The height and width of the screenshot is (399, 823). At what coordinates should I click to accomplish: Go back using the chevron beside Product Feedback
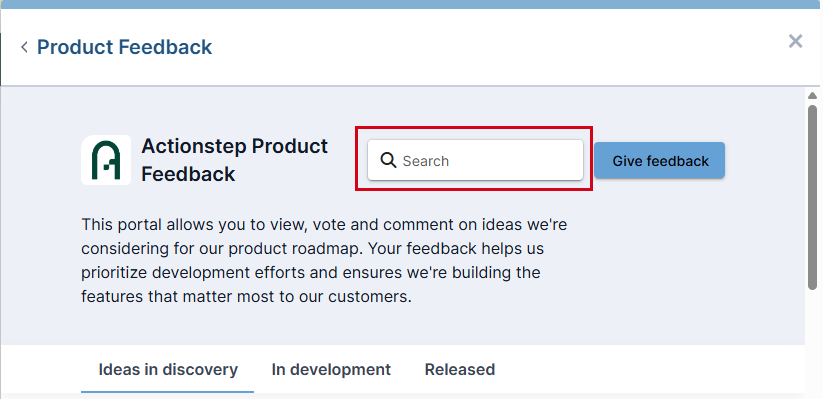click(24, 47)
